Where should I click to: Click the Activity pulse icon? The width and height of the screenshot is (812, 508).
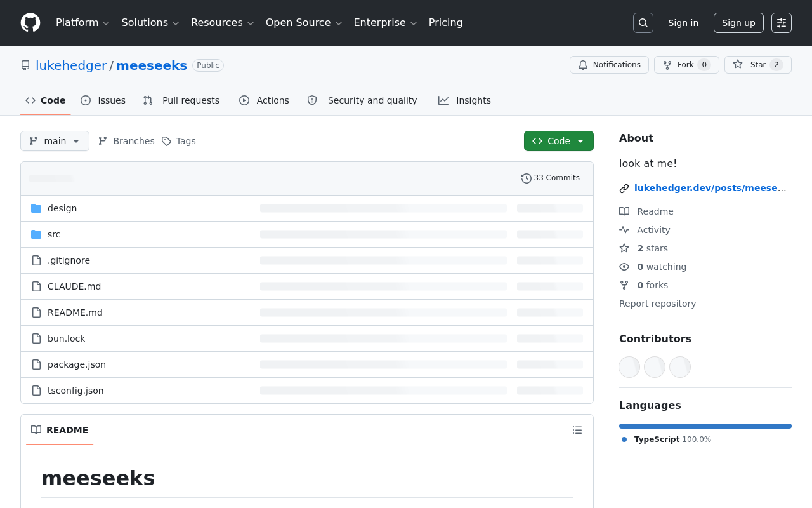[624, 230]
